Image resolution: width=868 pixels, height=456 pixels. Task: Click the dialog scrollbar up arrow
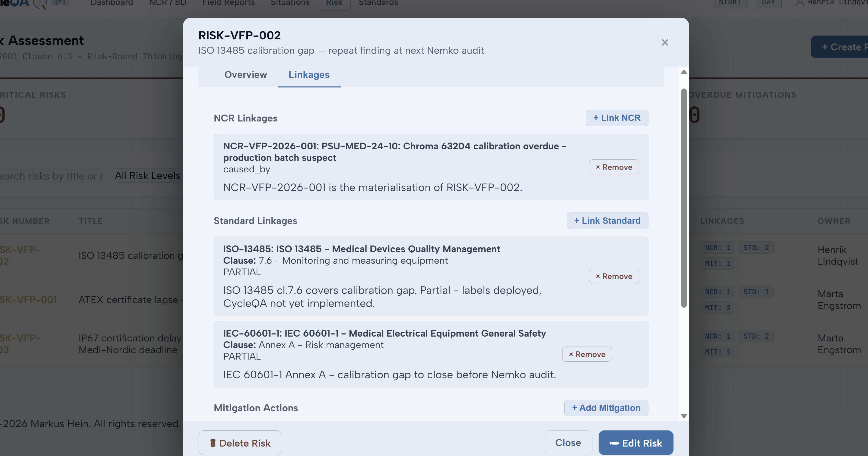coord(684,72)
